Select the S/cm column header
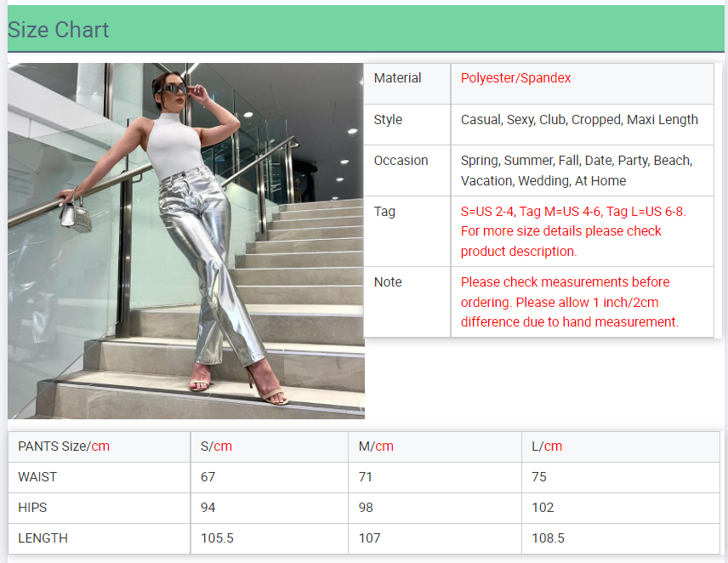 click(x=216, y=446)
